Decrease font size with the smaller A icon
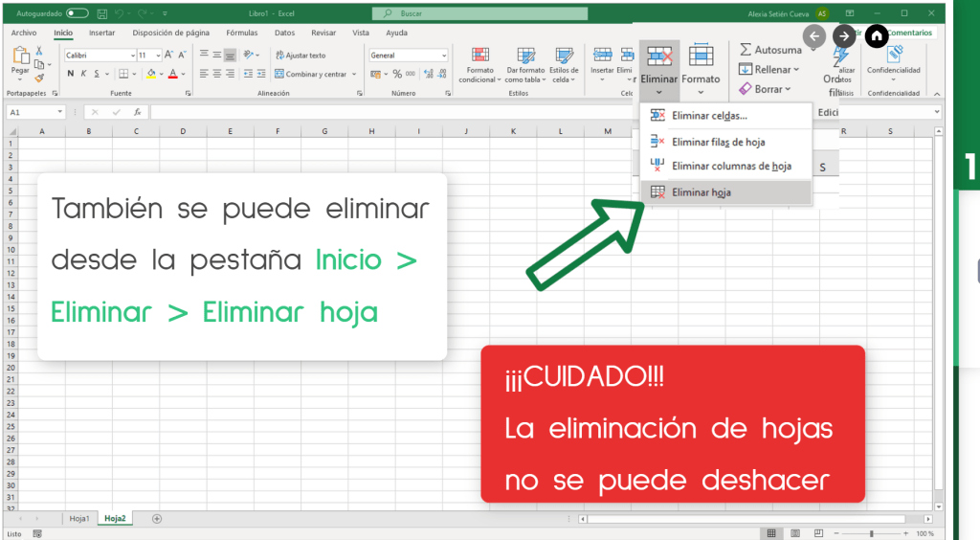This screenshot has height=540, width=980. point(182,55)
